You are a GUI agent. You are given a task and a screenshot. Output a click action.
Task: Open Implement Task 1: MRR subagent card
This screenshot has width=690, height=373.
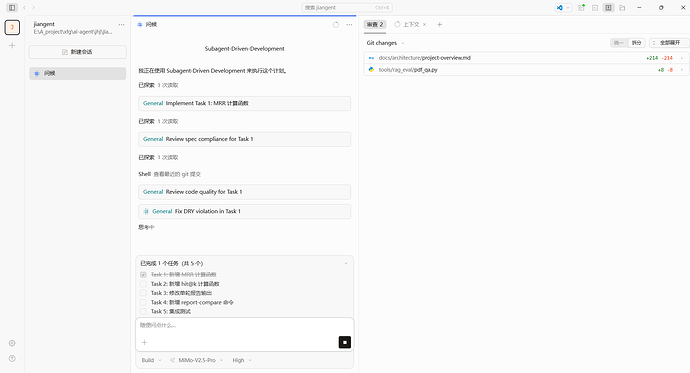click(245, 103)
